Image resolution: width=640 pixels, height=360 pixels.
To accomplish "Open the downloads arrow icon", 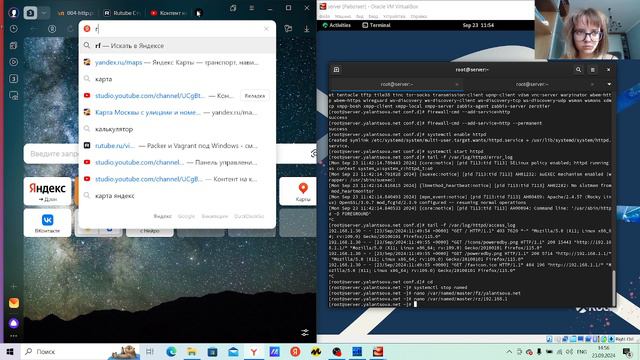I will pyautogui.click(x=307, y=29).
